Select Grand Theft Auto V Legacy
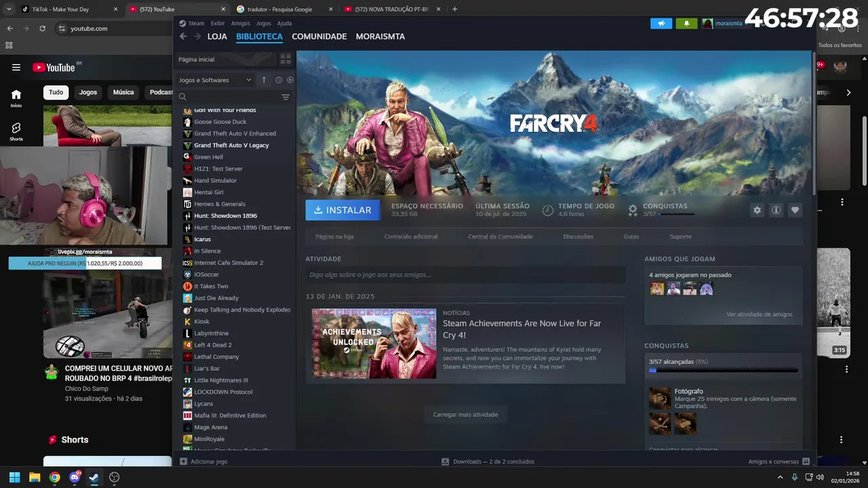 click(x=231, y=145)
